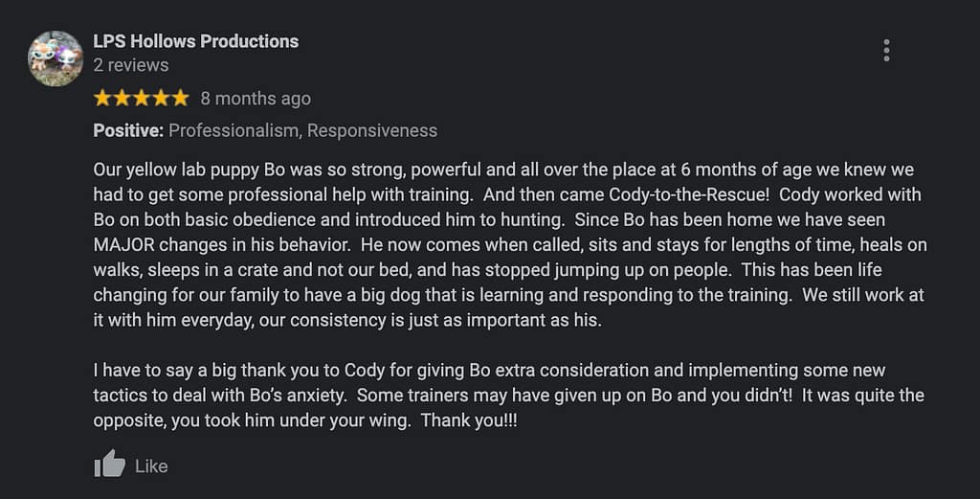
Task: Click the second yellow rating star
Action: 122,98
